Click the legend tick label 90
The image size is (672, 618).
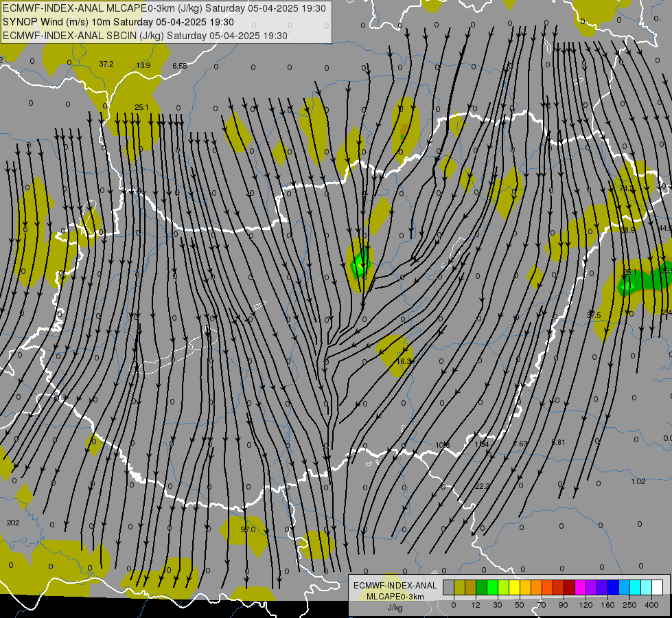(563, 605)
